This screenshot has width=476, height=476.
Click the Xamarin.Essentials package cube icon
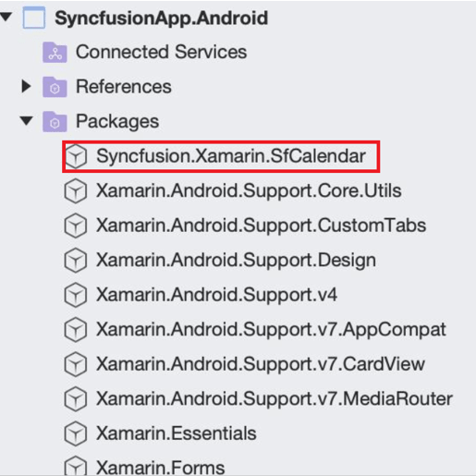point(76,433)
